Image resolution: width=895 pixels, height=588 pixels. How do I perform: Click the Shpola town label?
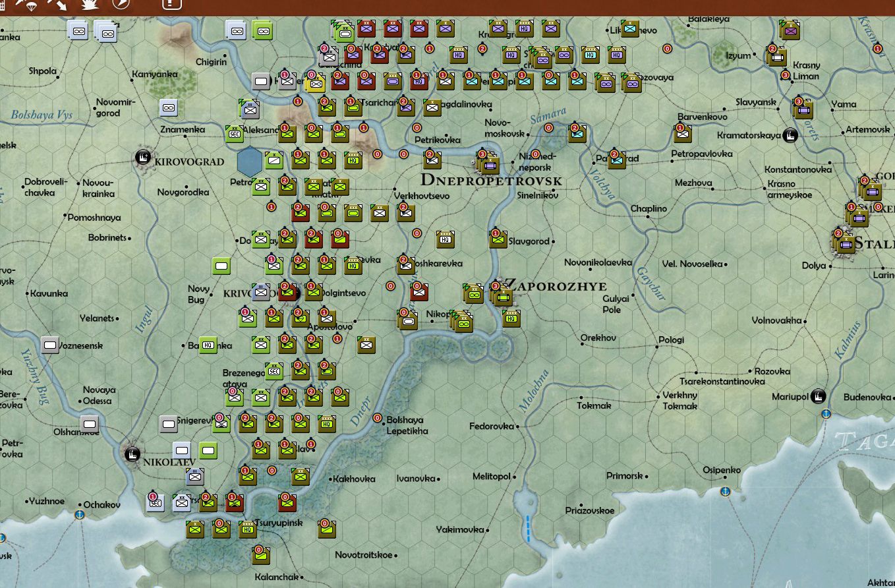coord(42,71)
